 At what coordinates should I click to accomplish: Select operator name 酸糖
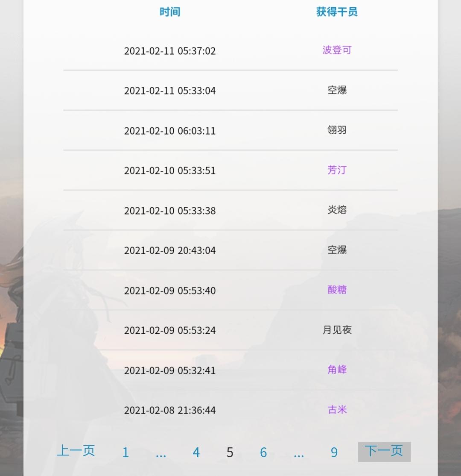(x=337, y=290)
